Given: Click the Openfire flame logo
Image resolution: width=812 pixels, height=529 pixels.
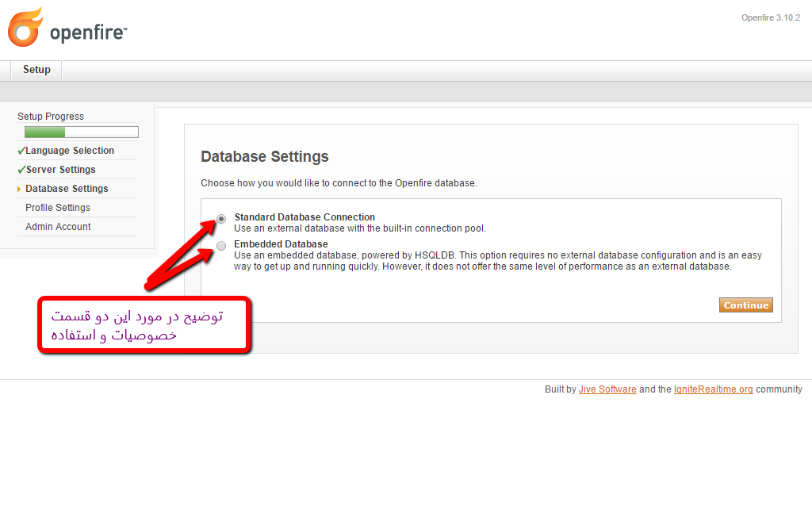Looking at the screenshot, I should point(25,28).
